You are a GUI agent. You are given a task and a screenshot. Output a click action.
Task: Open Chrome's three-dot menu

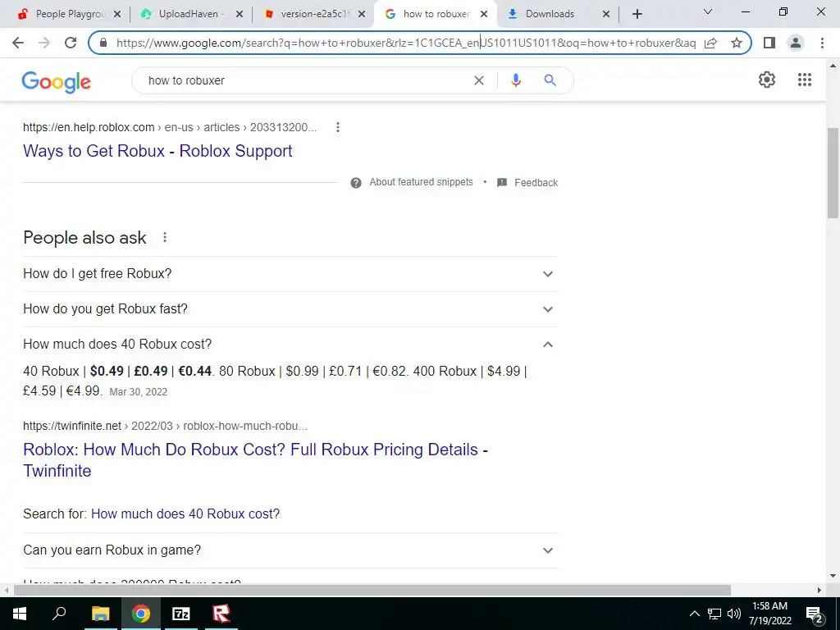point(822,43)
